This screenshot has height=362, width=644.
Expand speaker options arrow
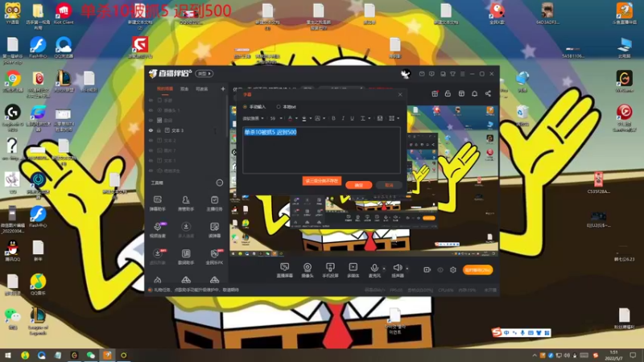point(407,269)
